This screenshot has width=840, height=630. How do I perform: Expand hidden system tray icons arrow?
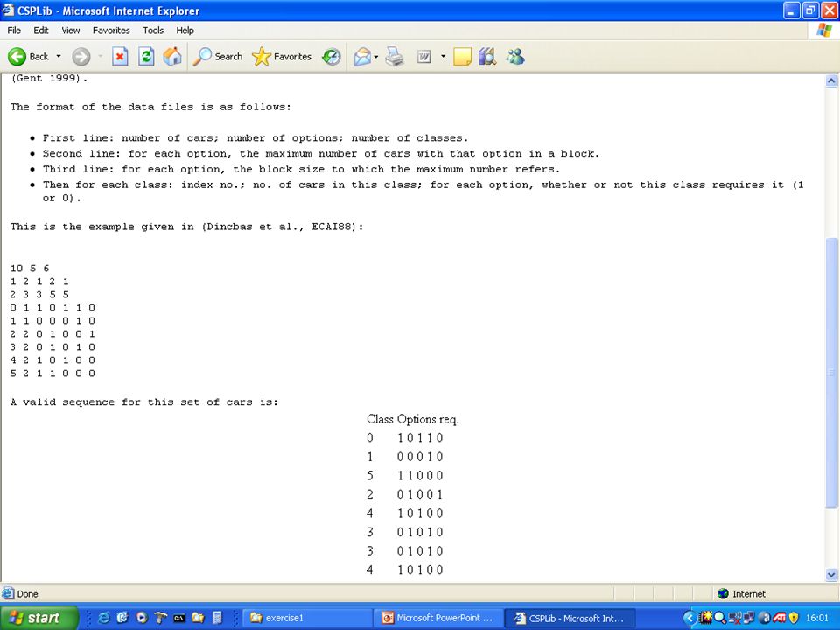(690, 618)
